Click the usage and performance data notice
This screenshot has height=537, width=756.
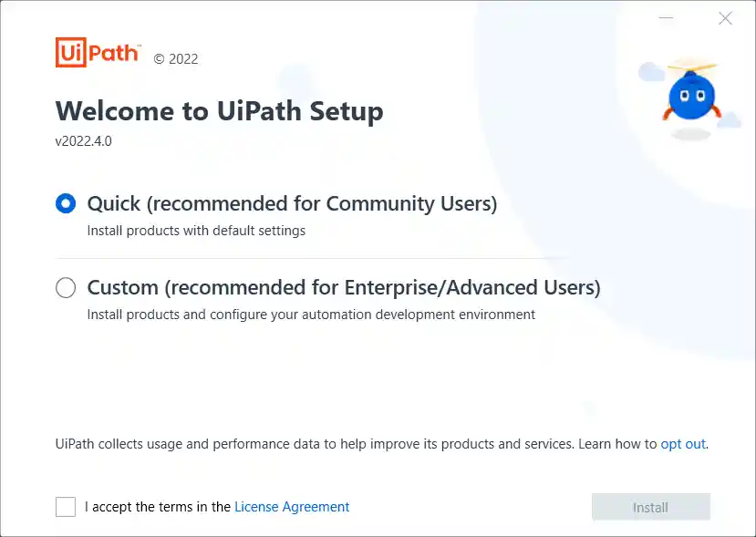pos(382,444)
